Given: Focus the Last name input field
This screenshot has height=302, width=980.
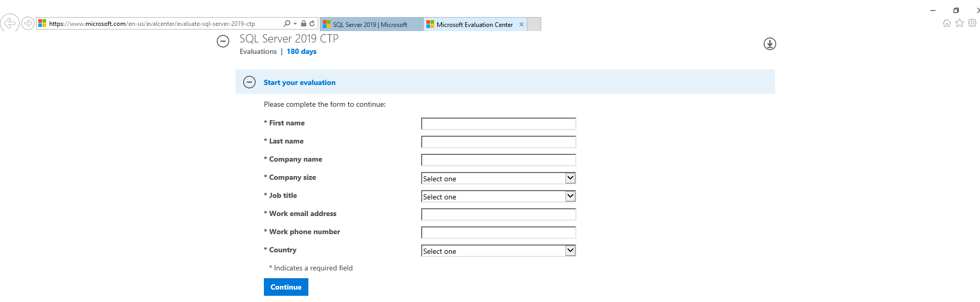Looking at the screenshot, I should tap(499, 142).
